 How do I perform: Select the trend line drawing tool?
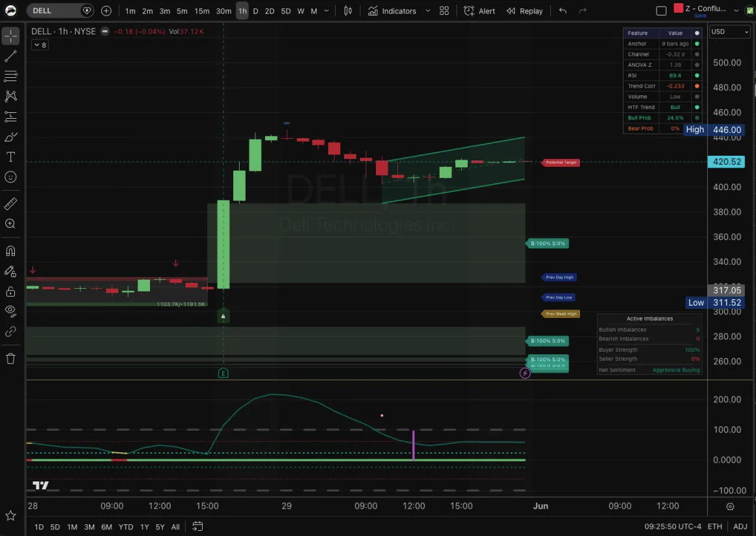pyautogui.click(x=10, y=56)
